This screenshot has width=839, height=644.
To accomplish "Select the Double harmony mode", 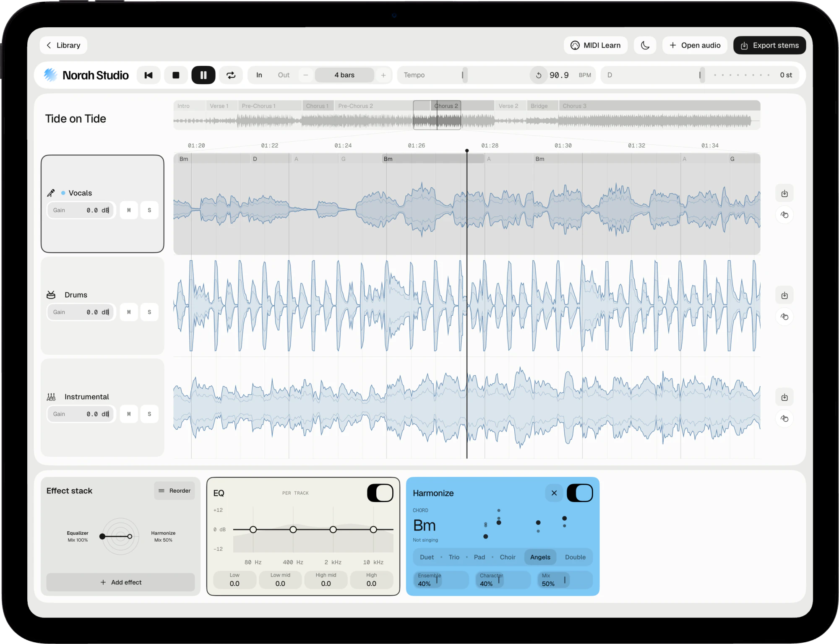I will (x=575, y=557).
